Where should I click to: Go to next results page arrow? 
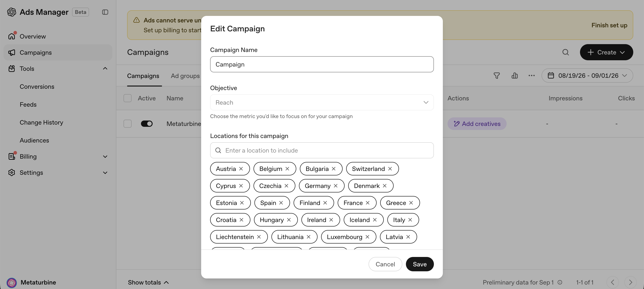click(630, 282)
